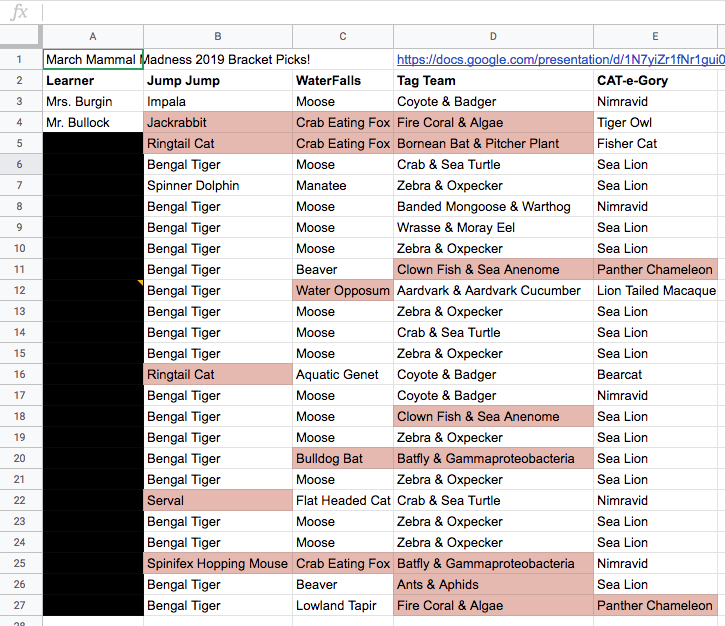
Task: Select the Aquatic Genet cell
Action: pyautogui.click(x=343, y=374)
